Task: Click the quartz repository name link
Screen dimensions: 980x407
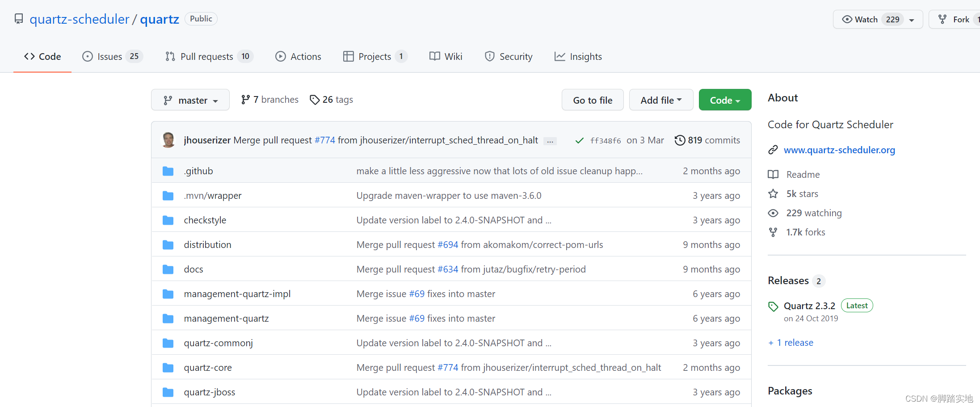Action: pyautogui.click(x=160, y=19)
